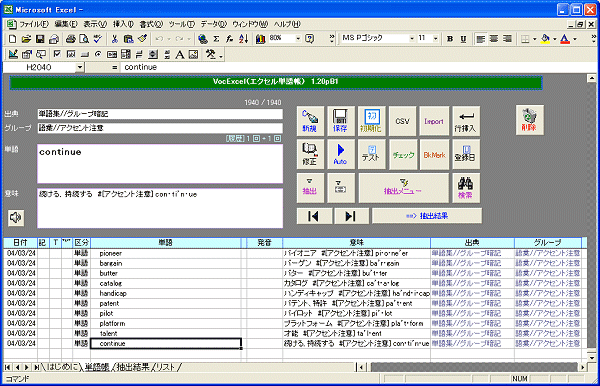Click the Sort Ascending A-Z icon
Screen dimensions: 600x386
pos(243,39)
